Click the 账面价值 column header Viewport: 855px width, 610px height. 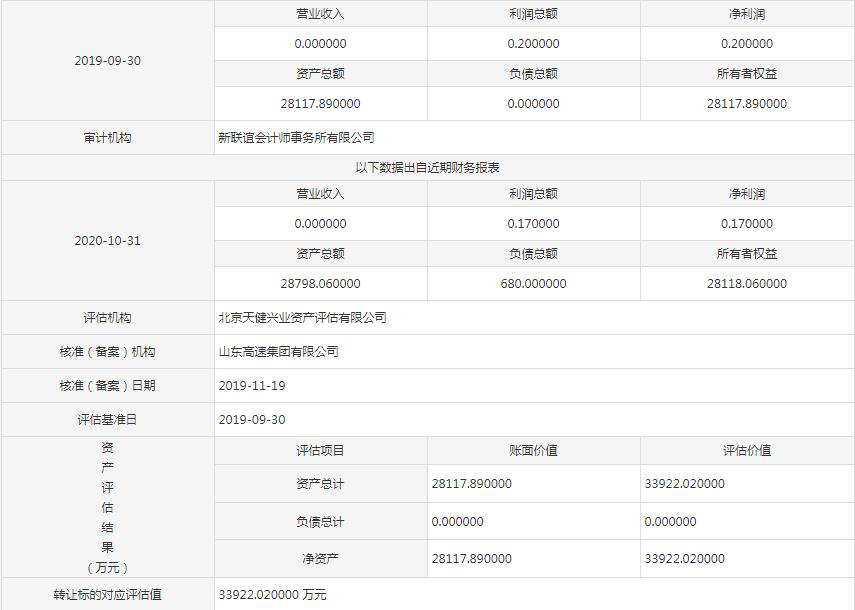tap(533, 451)
